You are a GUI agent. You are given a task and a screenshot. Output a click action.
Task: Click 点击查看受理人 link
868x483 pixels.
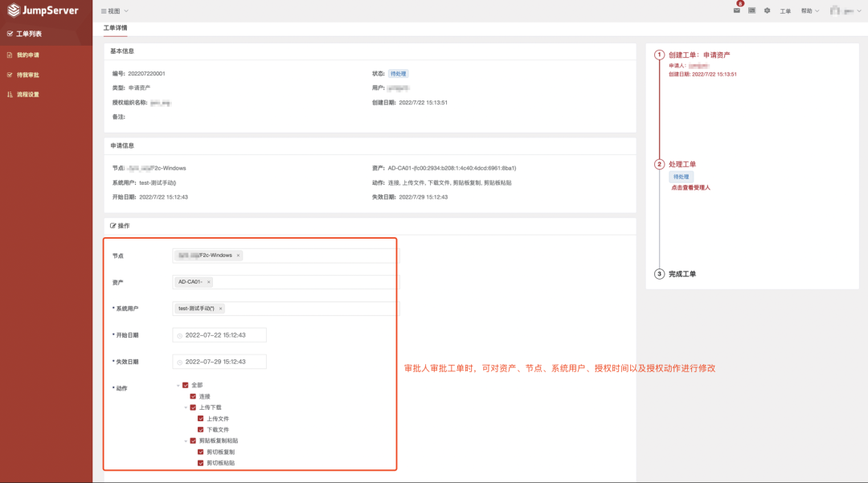pos(690,188)
